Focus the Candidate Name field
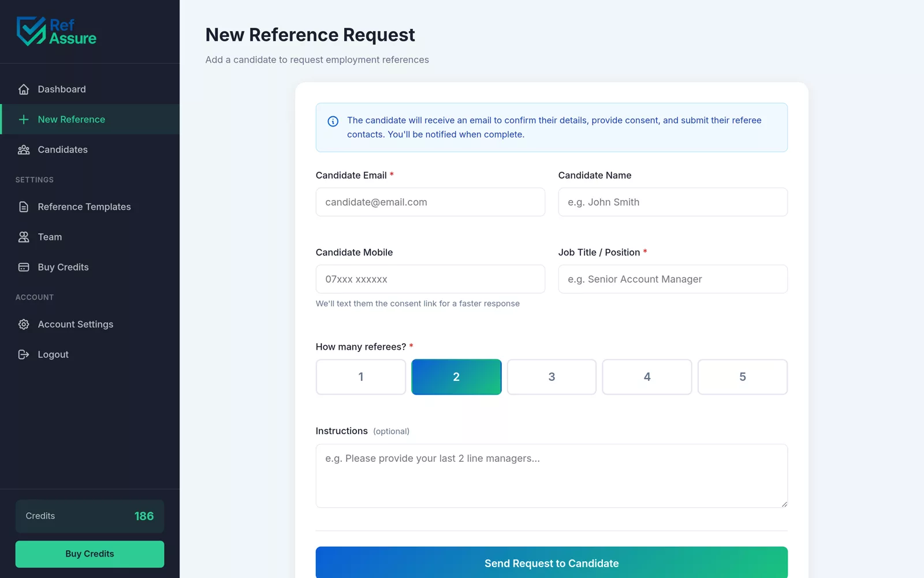 click(673, 202)
